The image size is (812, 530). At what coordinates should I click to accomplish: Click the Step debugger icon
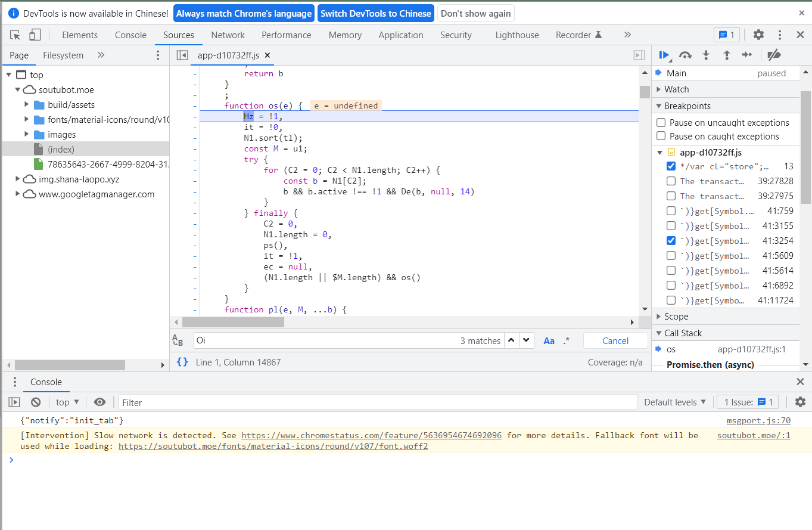pos(747,55)
